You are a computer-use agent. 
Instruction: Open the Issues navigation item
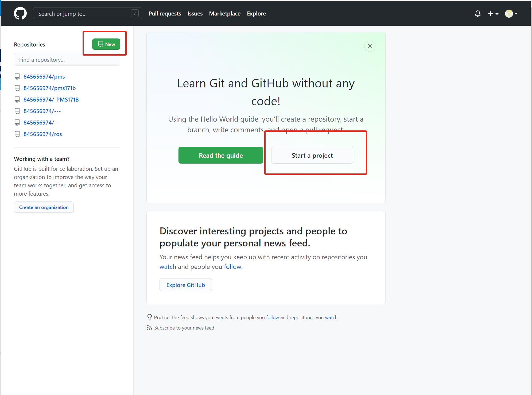tap(195, 13)
